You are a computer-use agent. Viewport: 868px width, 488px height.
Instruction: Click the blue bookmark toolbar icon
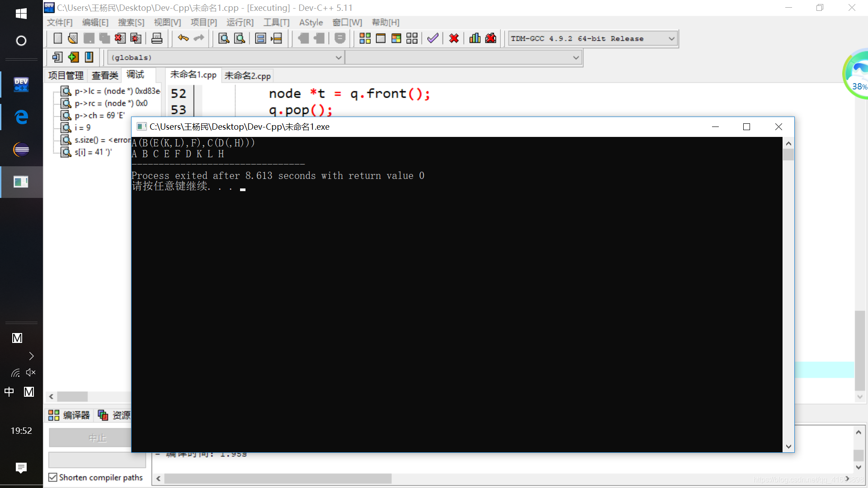point(89,57)
